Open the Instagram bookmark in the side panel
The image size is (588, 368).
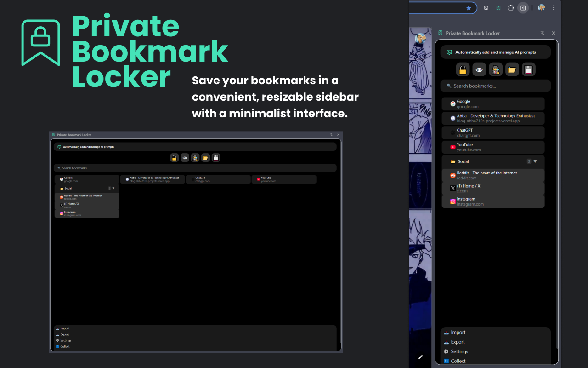coord(493,201)
